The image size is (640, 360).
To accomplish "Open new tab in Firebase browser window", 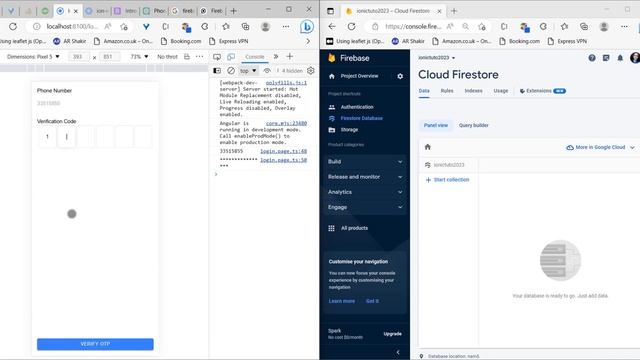I will [x=454, y=11].
